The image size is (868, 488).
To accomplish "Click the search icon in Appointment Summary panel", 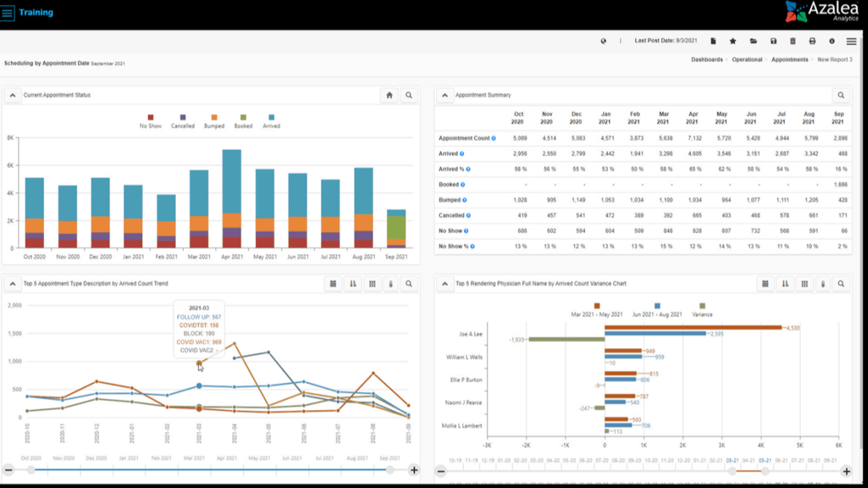I will (841, 96).
